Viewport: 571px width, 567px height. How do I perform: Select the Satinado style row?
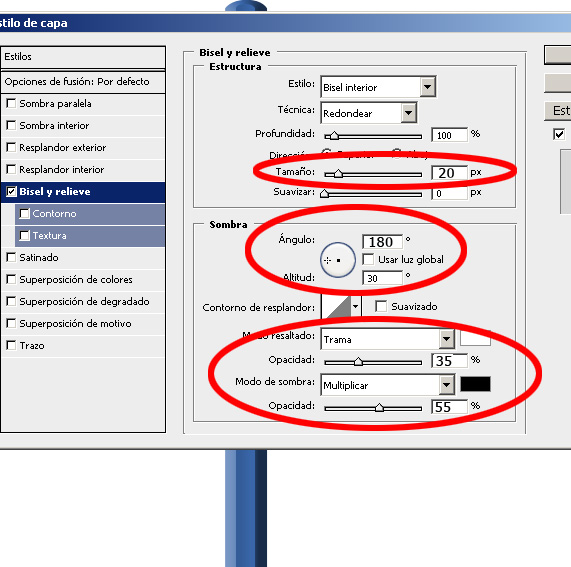pos(83,258)
